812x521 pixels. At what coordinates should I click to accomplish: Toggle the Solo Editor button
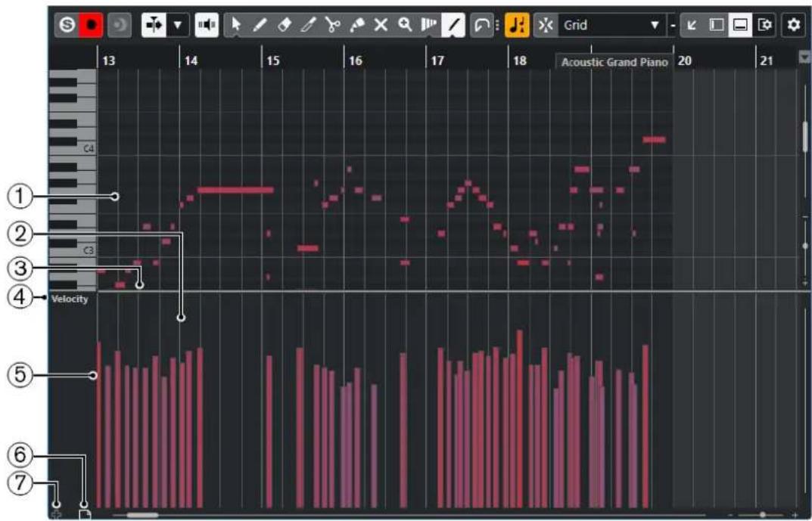click(x=67, y=25)
